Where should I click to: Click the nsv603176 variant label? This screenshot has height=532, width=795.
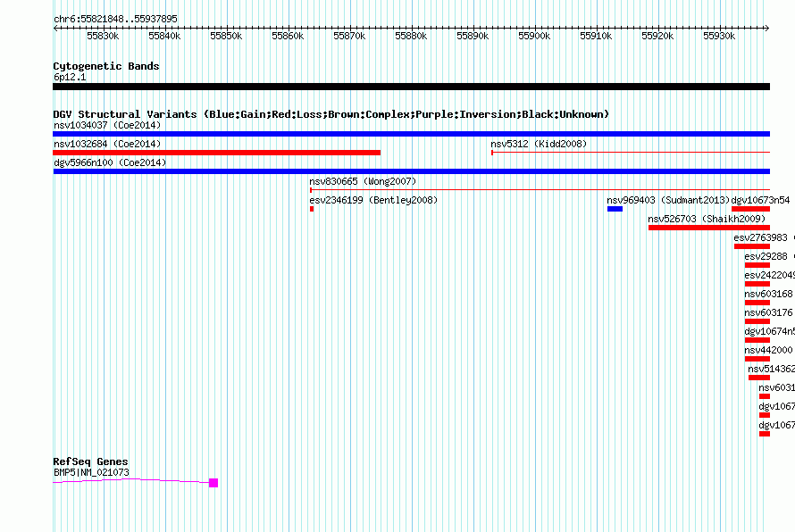[x=768, y=312]
